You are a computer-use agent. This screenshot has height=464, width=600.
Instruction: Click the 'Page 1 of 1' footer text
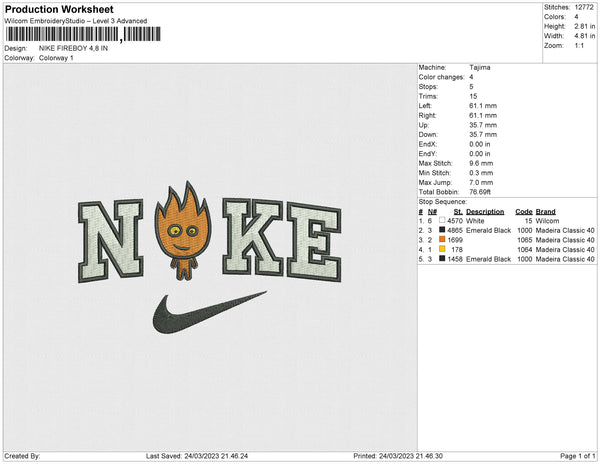point(577,456)
